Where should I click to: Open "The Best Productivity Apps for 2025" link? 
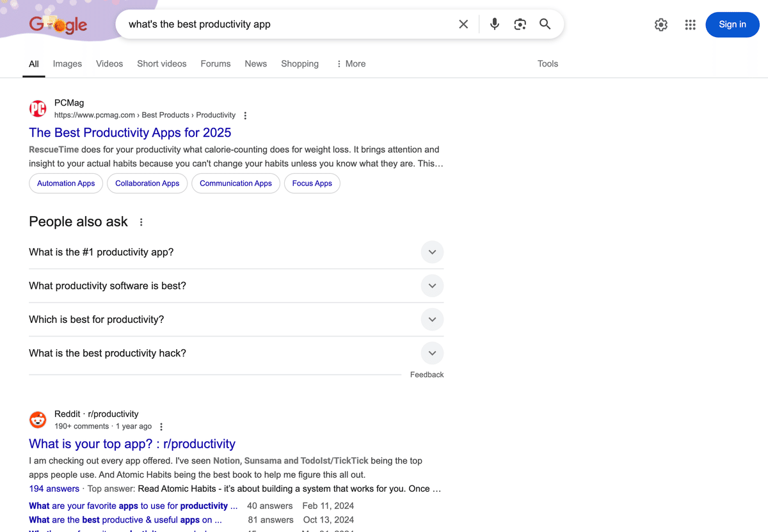(x=130, y=132)
